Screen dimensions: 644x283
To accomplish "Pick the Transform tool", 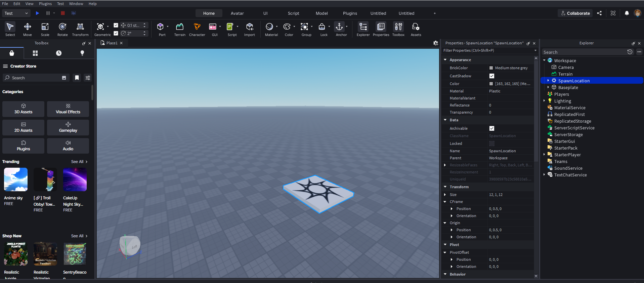I will 80,29.
